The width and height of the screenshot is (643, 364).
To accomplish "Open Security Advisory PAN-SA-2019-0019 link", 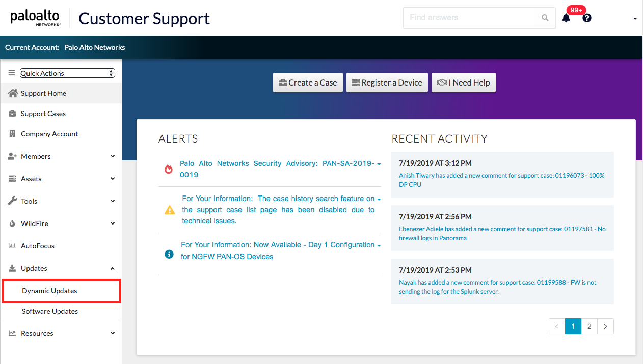I will pos(277,169).
